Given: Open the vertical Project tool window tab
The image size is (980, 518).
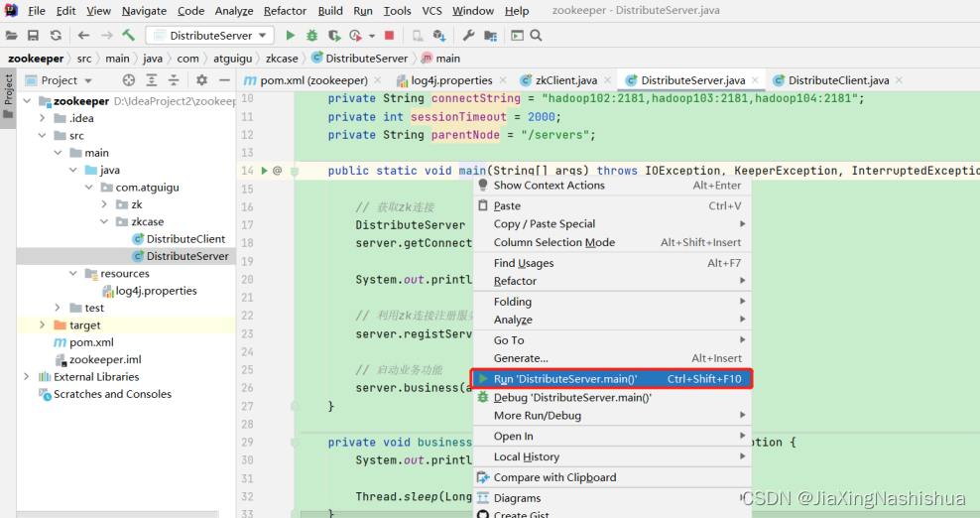Looking at the screenshot, I should pos(8,97).
